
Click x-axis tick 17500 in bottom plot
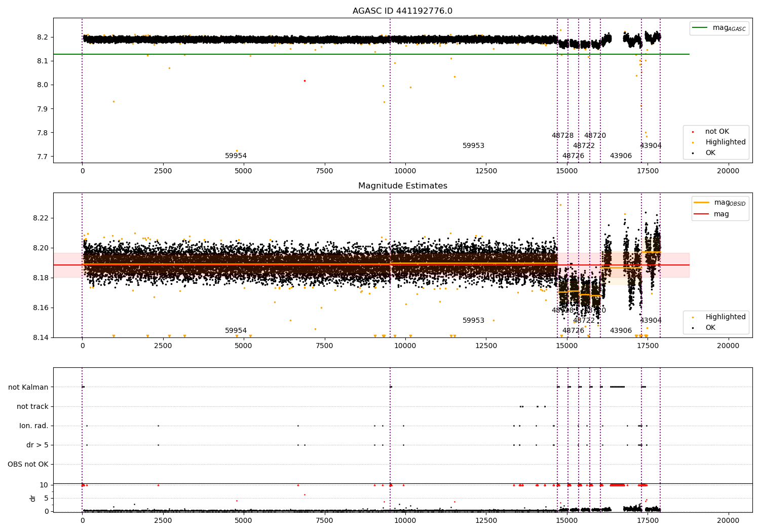pyautogui.click(x=648, y=520)
